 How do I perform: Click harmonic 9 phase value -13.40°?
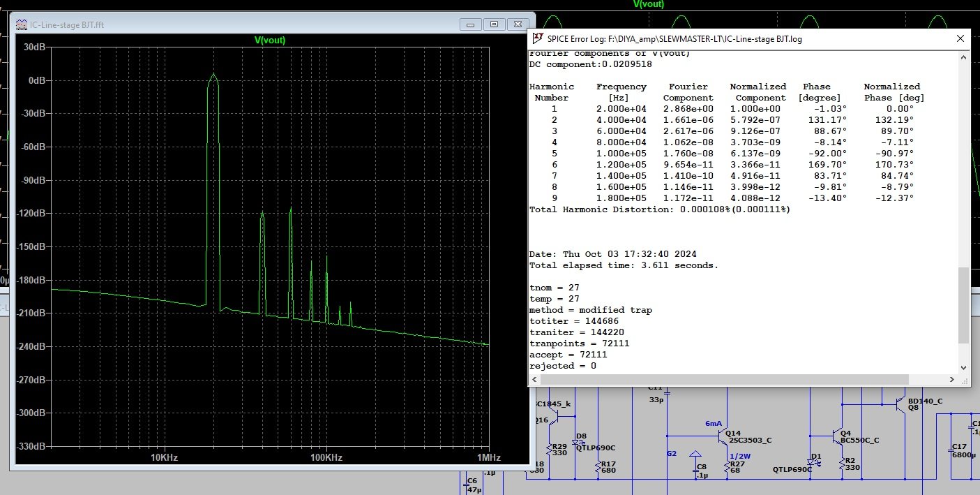point(828,198)
